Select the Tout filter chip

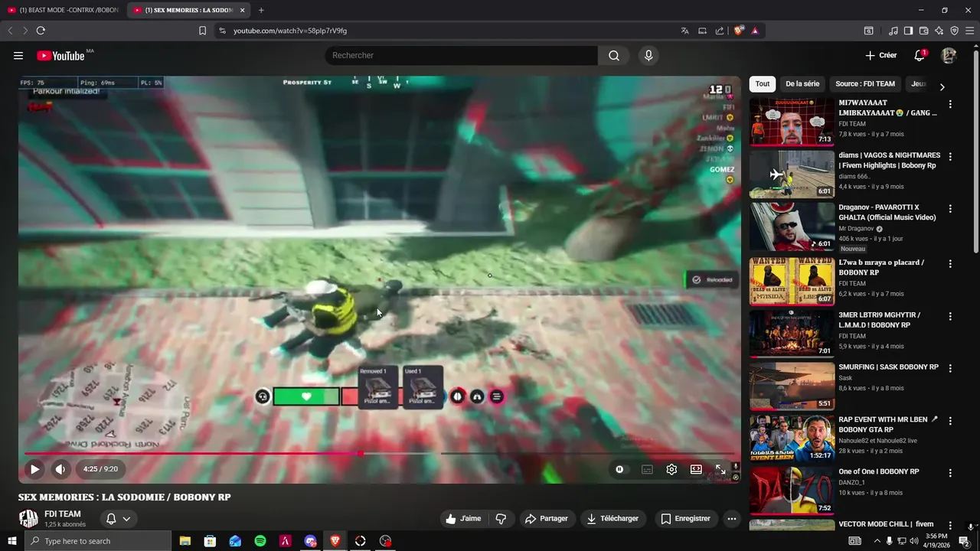click(763, 83)
